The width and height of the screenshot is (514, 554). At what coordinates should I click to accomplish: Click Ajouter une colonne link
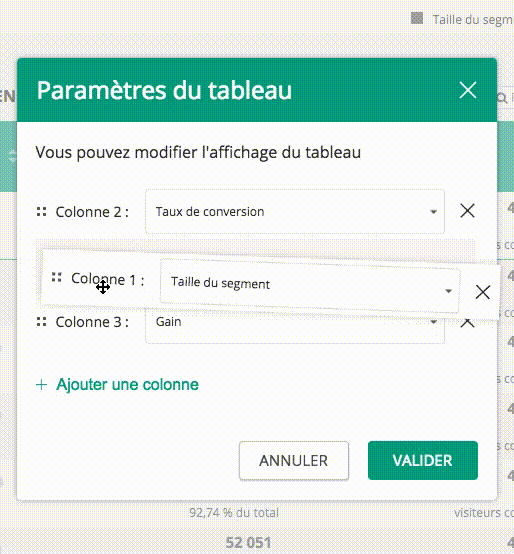click(128, 384)
